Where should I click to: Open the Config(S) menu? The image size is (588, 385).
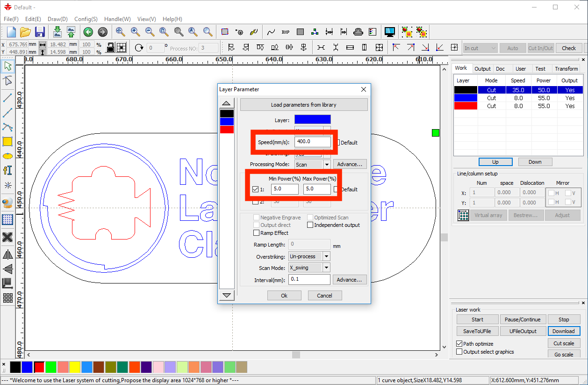point(86,19)
